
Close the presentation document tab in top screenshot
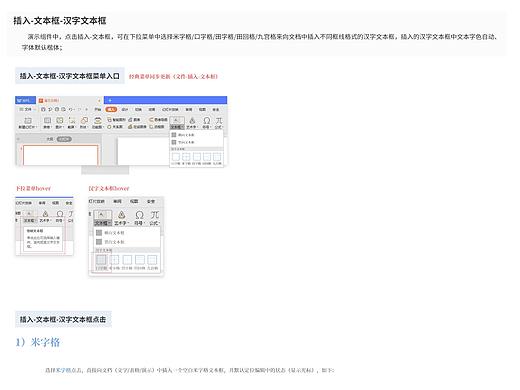point(99,100)
